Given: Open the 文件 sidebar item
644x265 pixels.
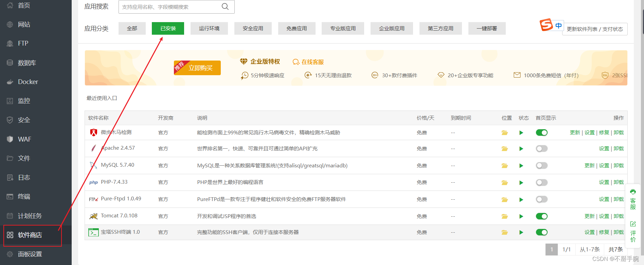Looking at the screenshot, I should (36, 158).
